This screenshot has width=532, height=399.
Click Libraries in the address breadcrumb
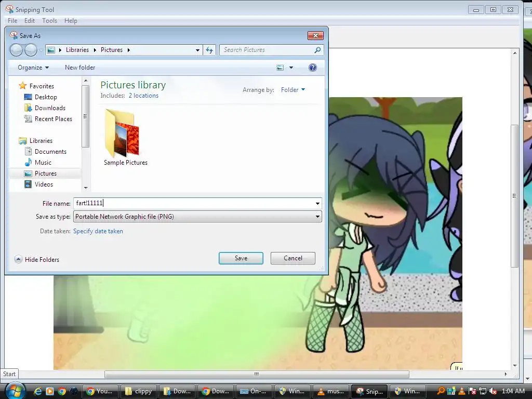(x=77, y=50)
